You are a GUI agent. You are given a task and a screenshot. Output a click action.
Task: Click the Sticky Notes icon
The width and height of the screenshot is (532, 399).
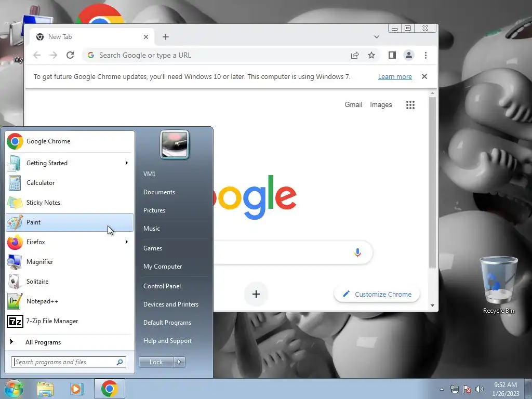(x=15, y=203)
